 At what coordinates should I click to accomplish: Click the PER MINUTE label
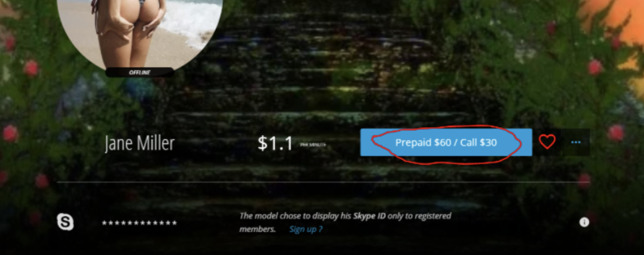313,144
